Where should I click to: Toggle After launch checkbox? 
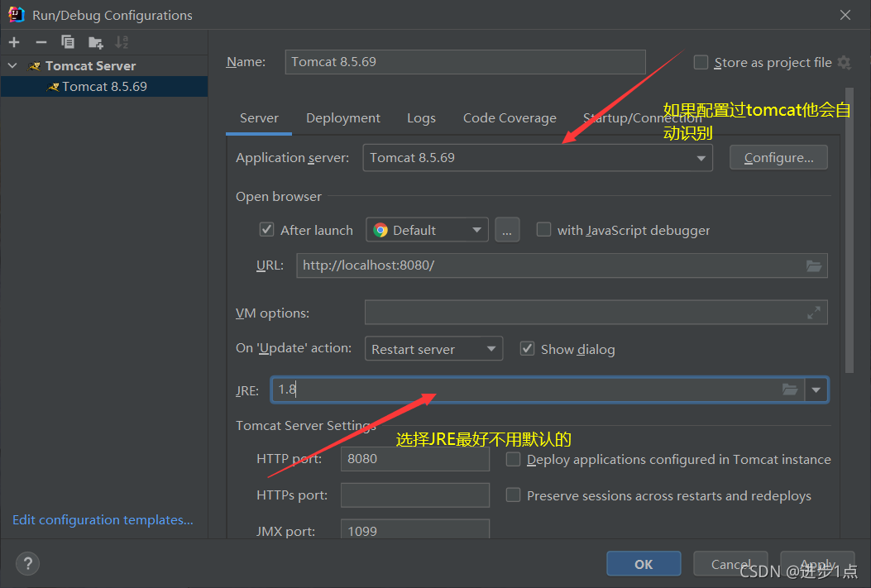[266, 229]
